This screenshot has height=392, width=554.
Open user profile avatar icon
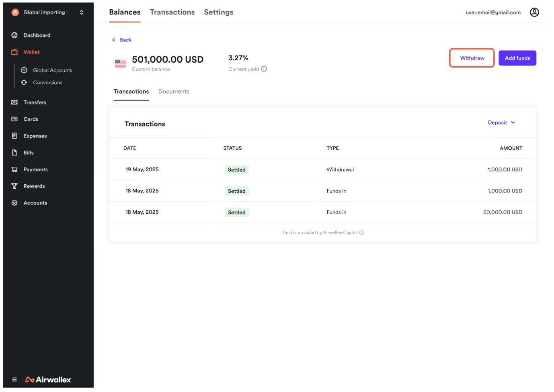(x=534, y=12)
